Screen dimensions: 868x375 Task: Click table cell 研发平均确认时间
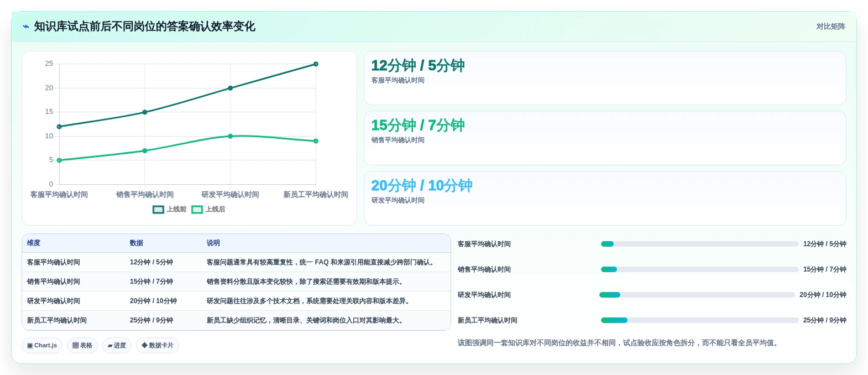(54, 301)
